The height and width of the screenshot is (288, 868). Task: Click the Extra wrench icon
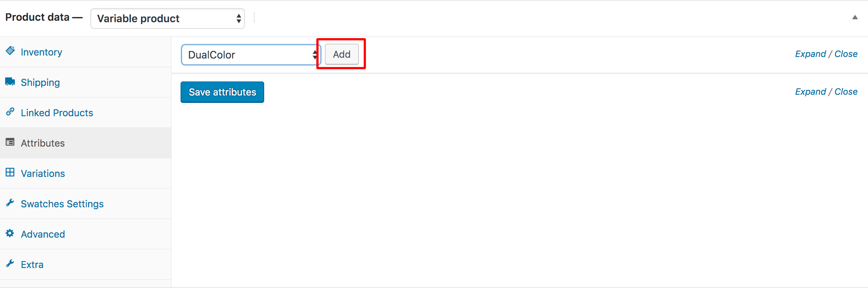(10, 264)
